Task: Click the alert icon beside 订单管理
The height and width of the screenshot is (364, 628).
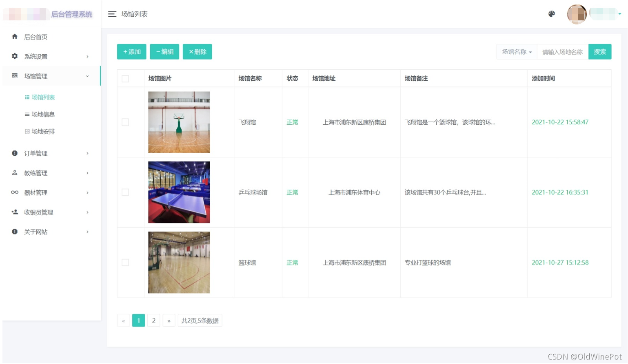Action: tap(15, 153)
